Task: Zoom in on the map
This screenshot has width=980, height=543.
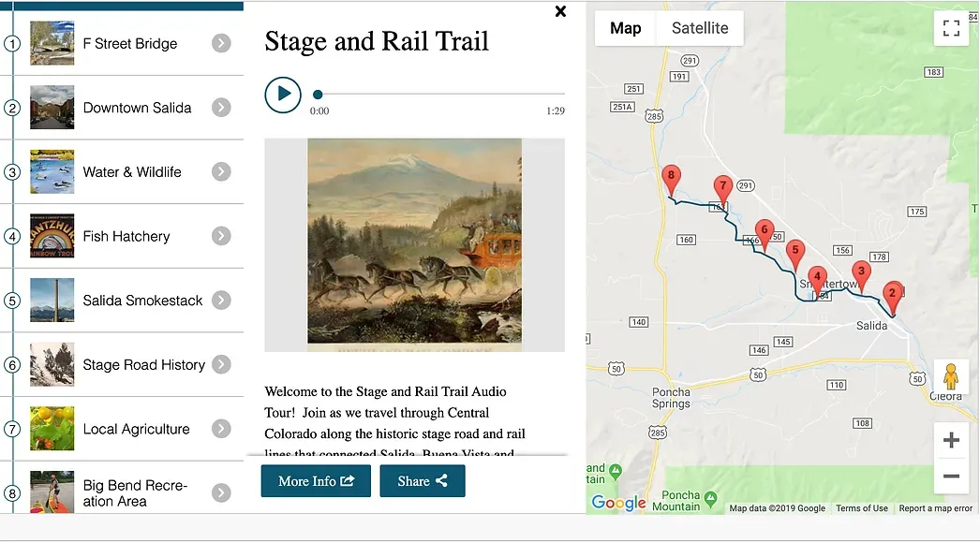Action: (951, 440)
